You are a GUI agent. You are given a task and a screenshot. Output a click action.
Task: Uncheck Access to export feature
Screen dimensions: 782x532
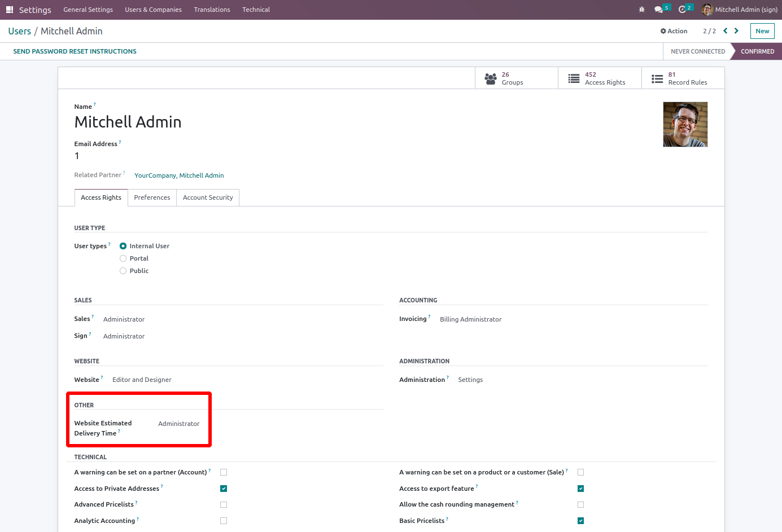point(580,489)
